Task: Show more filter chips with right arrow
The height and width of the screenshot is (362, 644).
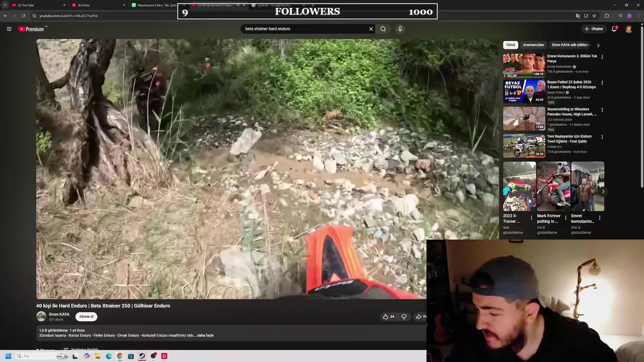Action: coord(598,45)
